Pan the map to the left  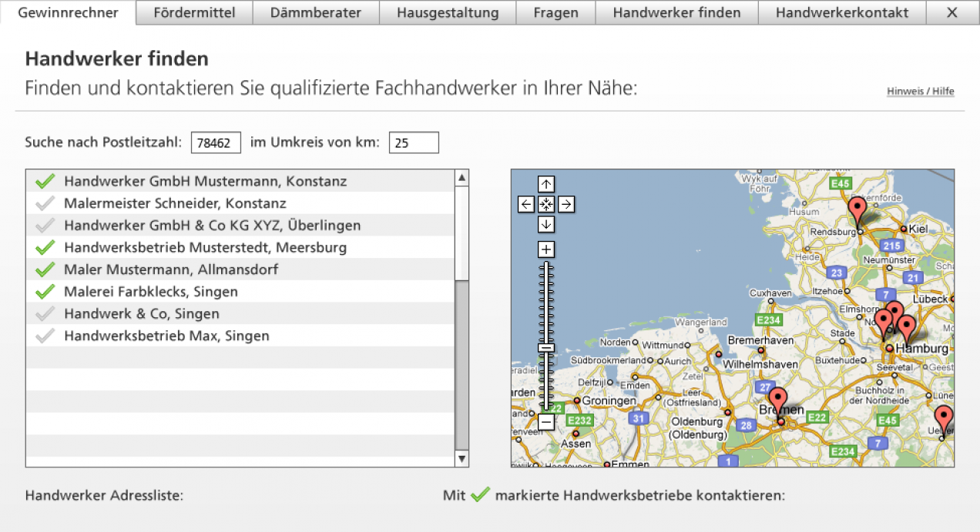coord(526,204)
